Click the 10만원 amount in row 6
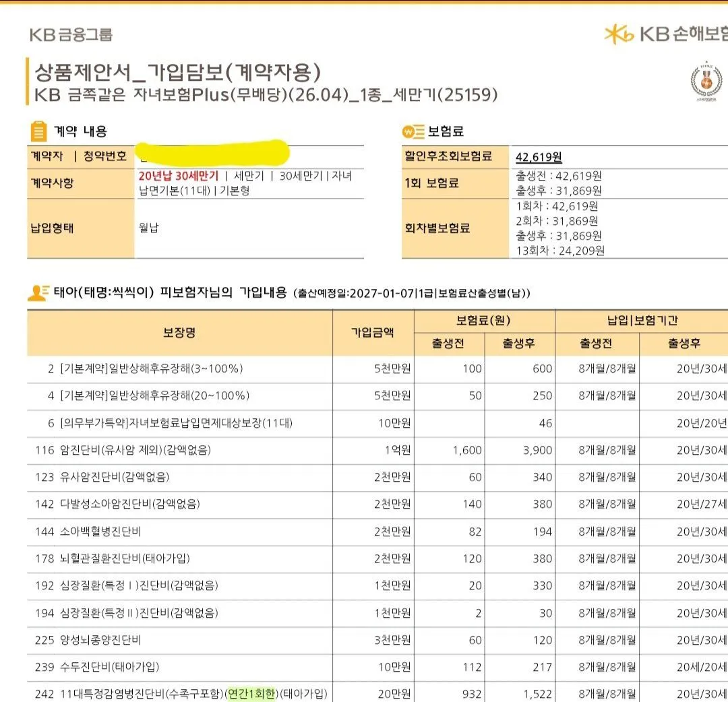The width and height of the screenshot is (728, 702). [x=394, y=423]
